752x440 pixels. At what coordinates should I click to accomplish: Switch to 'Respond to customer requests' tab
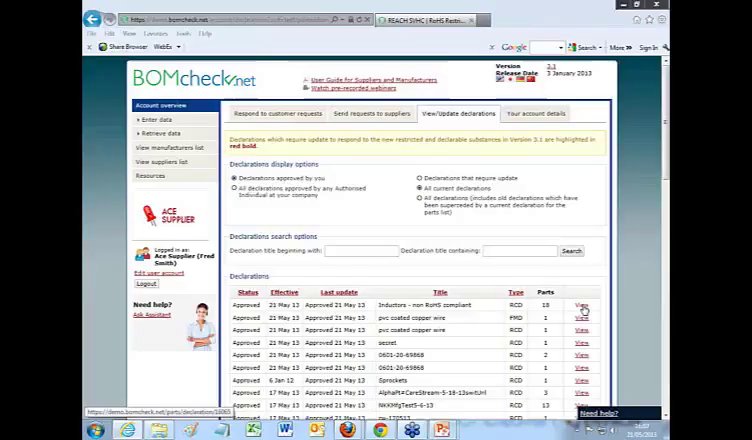pos(278,114)
